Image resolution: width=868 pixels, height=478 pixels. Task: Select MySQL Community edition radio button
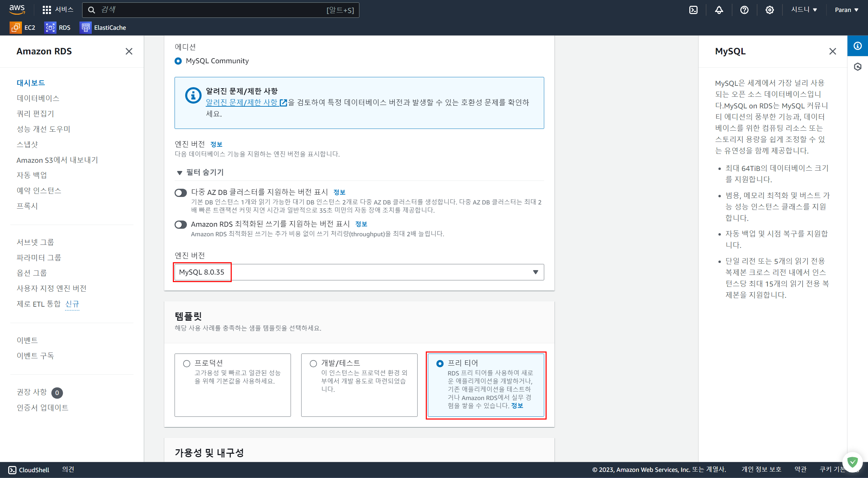click(178, 61)
